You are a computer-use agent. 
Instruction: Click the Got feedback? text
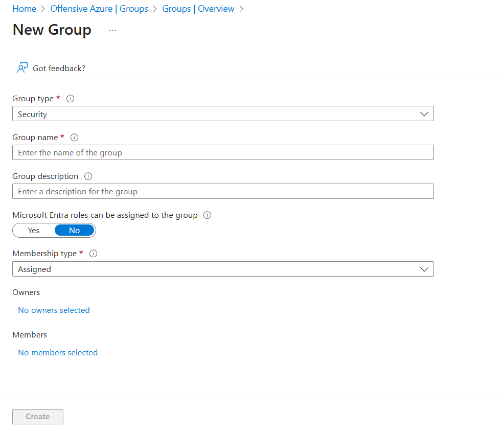pyautogui.click(x=59, y=68)
